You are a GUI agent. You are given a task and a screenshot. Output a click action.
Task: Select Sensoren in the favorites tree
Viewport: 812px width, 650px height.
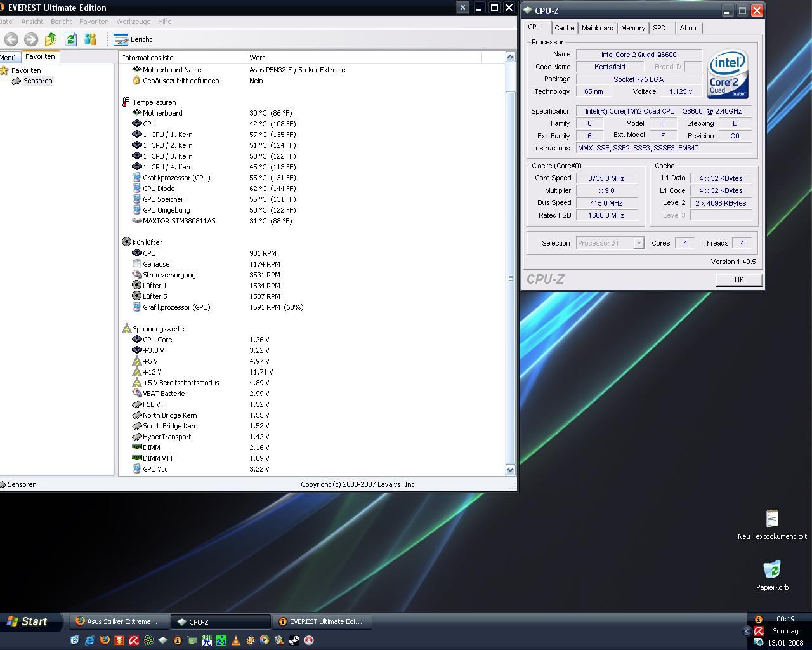(x=37, y=81)
